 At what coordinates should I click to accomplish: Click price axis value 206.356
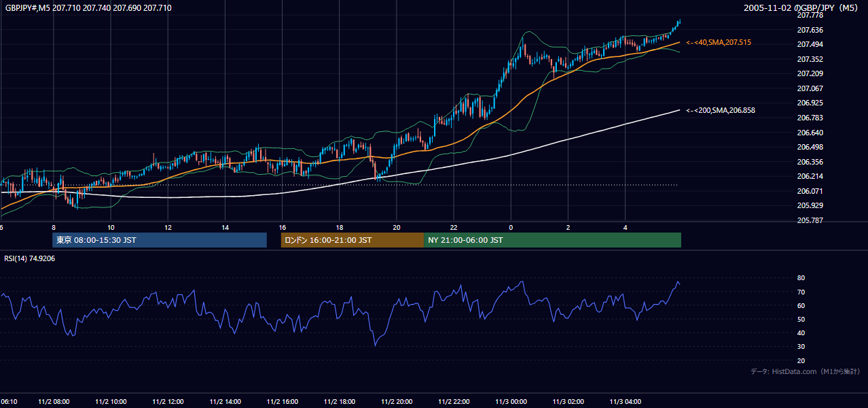810,162
